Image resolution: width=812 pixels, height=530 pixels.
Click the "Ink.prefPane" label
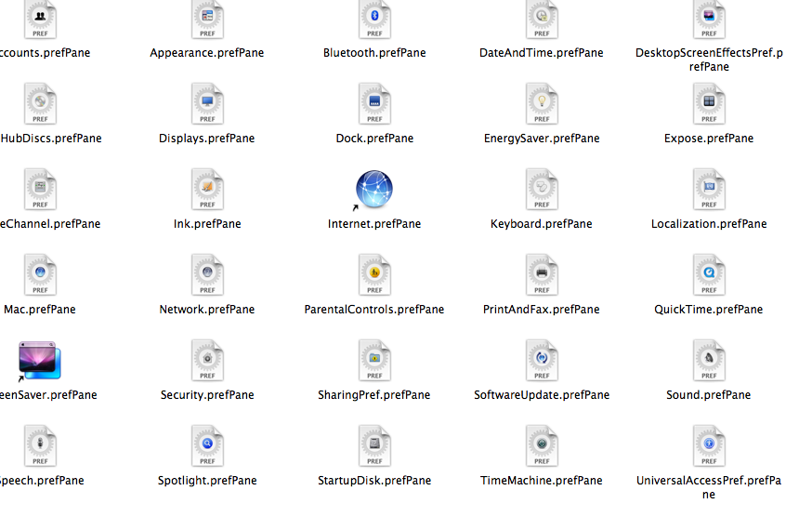pyautogui.click(x=207, y=224)
